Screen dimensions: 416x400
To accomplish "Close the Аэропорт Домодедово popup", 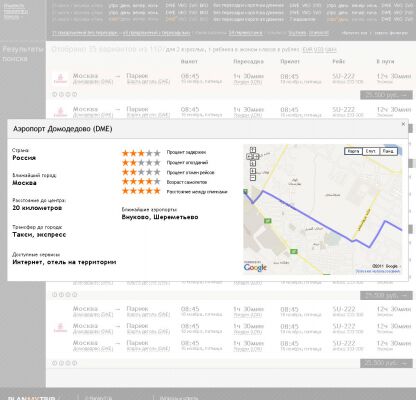I will pos(403,124).
